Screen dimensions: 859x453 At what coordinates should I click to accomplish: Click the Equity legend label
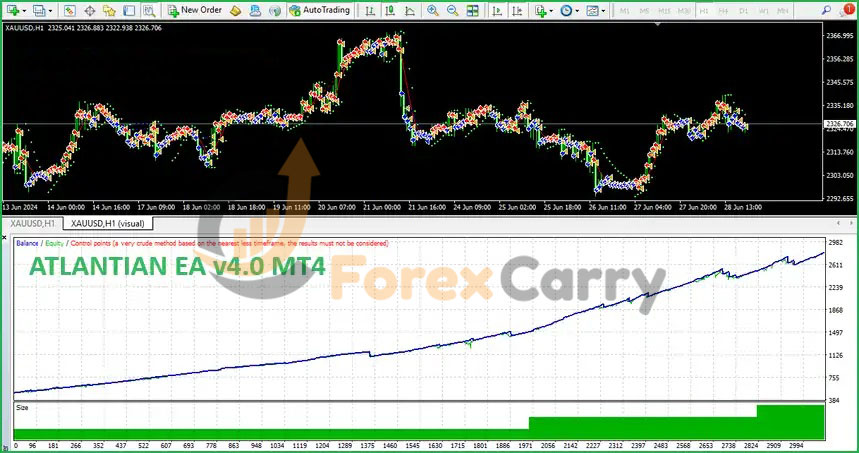55,243
